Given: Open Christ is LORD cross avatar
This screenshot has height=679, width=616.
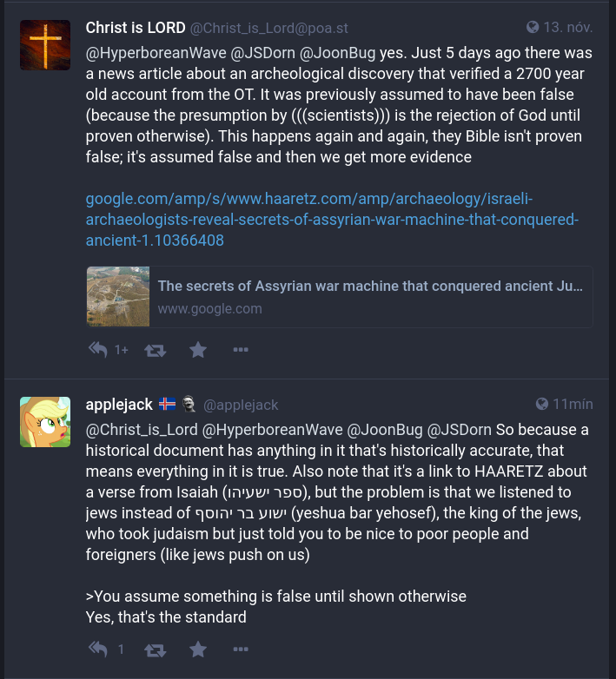Looking at the screenshot, I should 45,44.
